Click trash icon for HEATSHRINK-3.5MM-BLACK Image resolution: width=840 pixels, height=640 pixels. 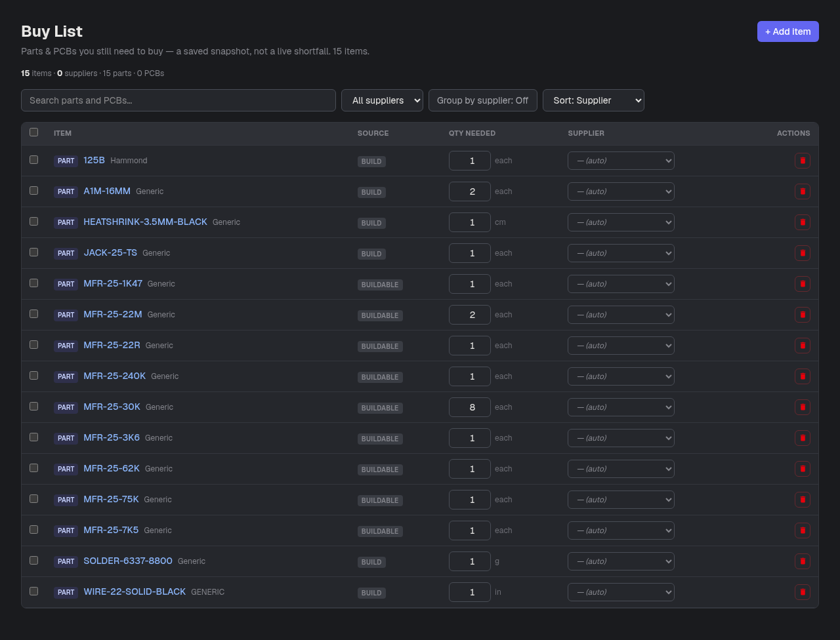click(802, 222)
